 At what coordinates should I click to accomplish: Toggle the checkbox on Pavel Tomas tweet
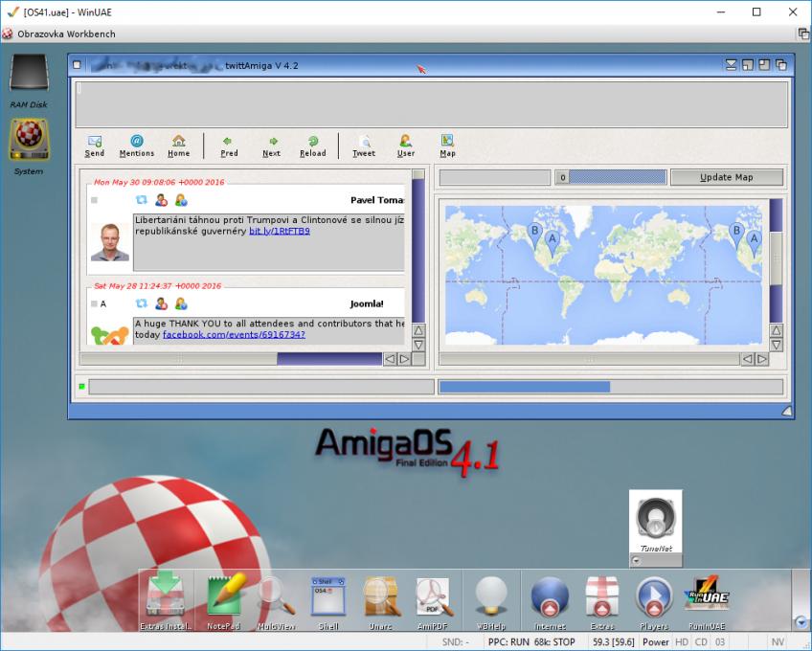94,200
